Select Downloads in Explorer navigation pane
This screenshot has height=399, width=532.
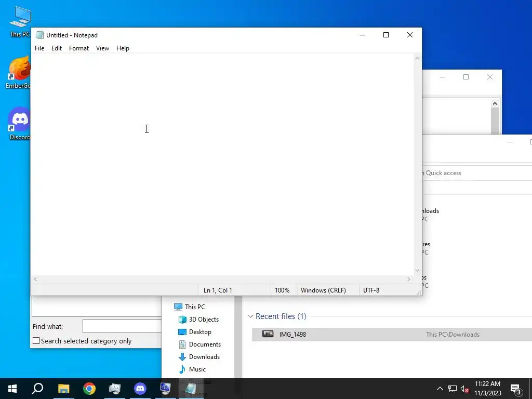(204, 357)
